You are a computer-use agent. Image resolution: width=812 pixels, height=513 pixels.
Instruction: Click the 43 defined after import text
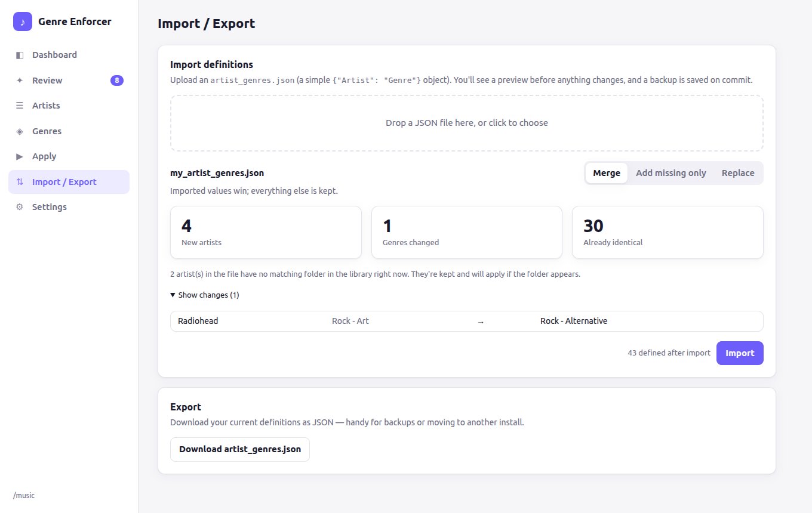click(x=669, y=353)
